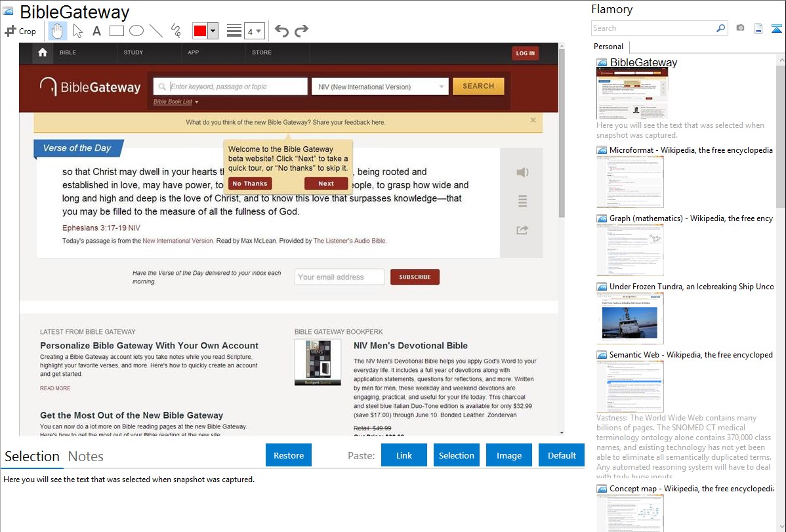Open the color picker dropdown arrow
Screen dimensions: 786x532
pos(213,31)
